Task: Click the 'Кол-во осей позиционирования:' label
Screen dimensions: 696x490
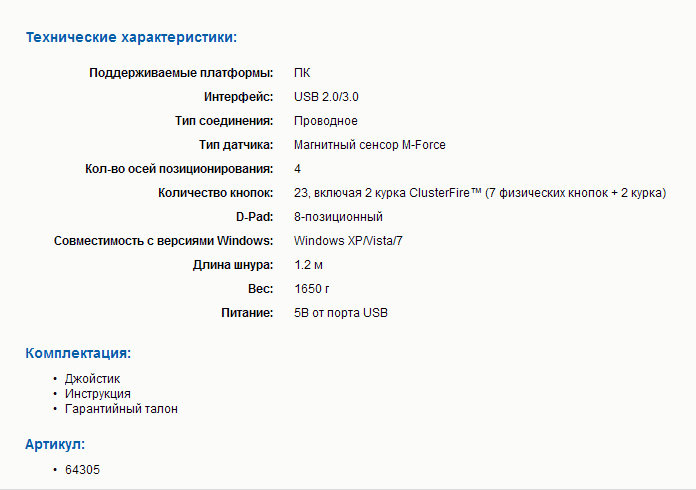Action: pyautogui.click(x=180, y=169)
